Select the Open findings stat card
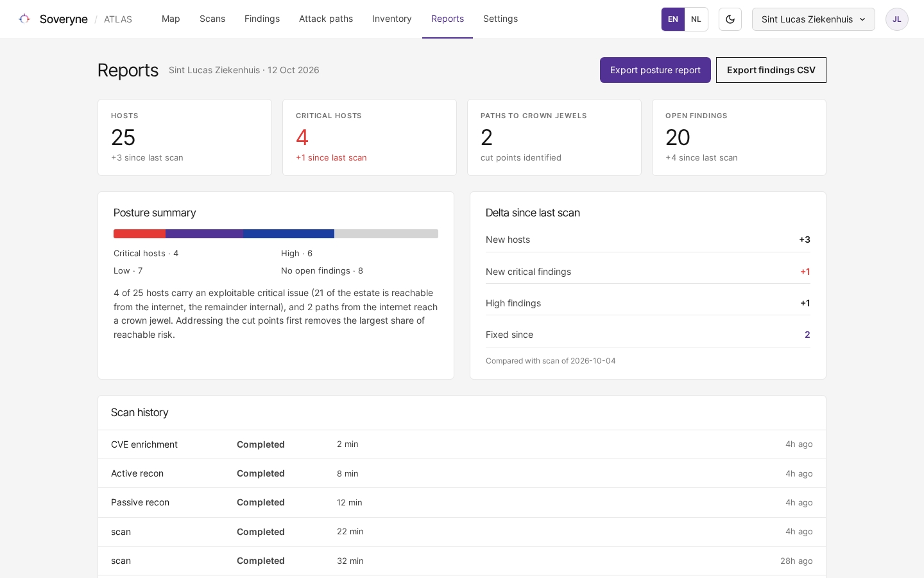This screenshot has height=578, width=924. [x=739, y=137]
